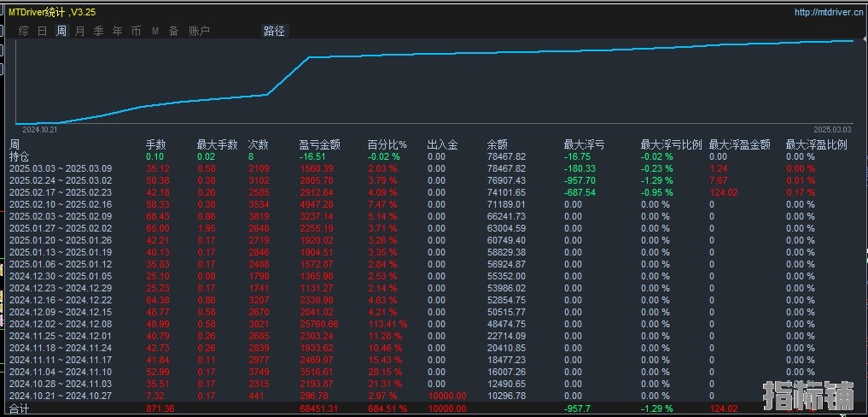This screenshot has width=868, height=417.
Task: Select the M tab
Action: [x=155, y=31]
